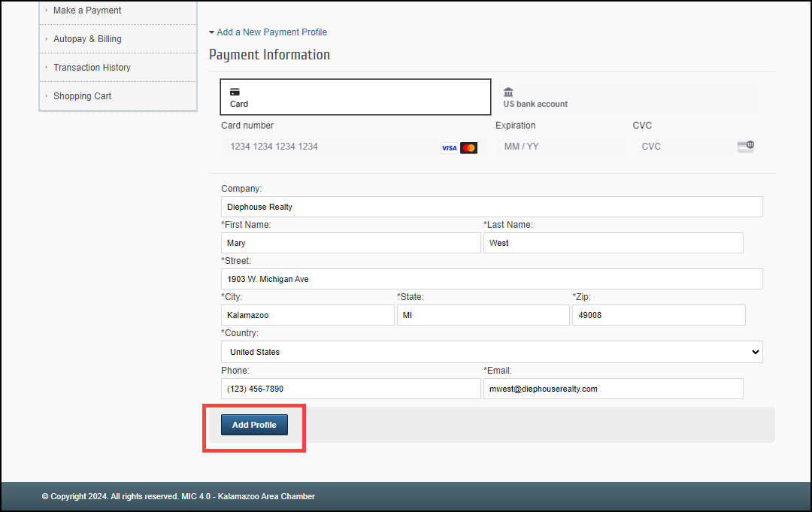Click the Phone number field
Screen dimensions: 812x512
[350, 389]
